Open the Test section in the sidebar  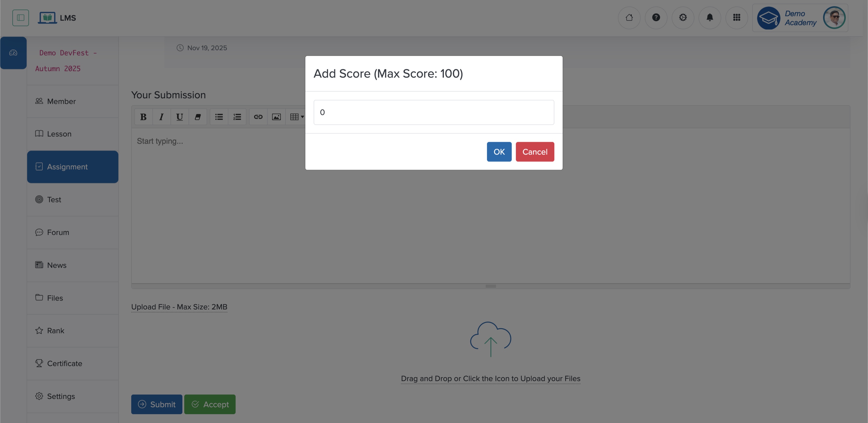54,199
